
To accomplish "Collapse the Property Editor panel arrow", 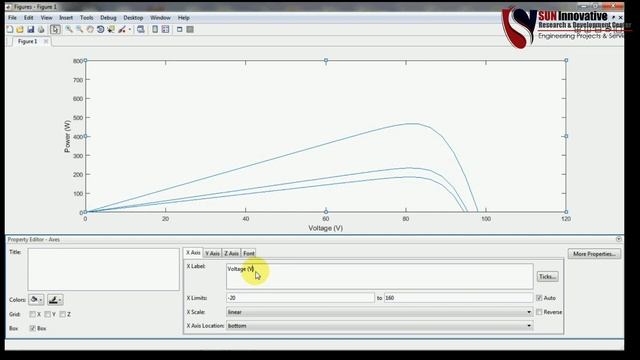I will click(619, 239).
